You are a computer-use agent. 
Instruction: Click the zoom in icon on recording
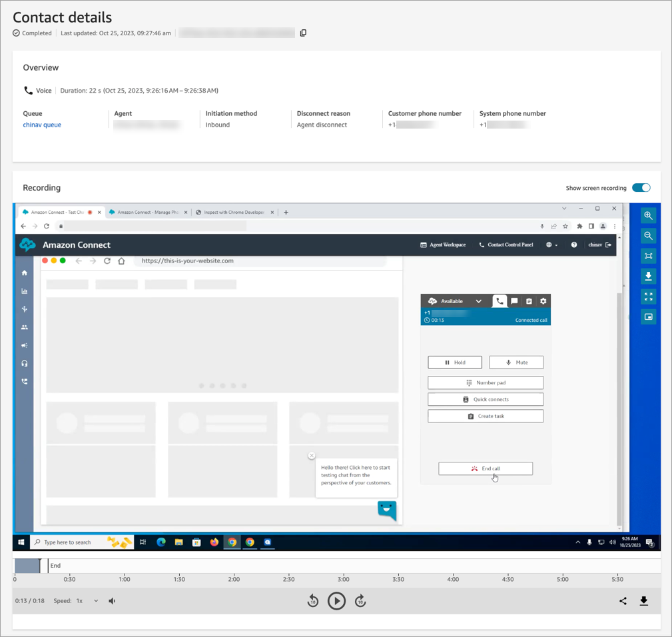point(648,216)
